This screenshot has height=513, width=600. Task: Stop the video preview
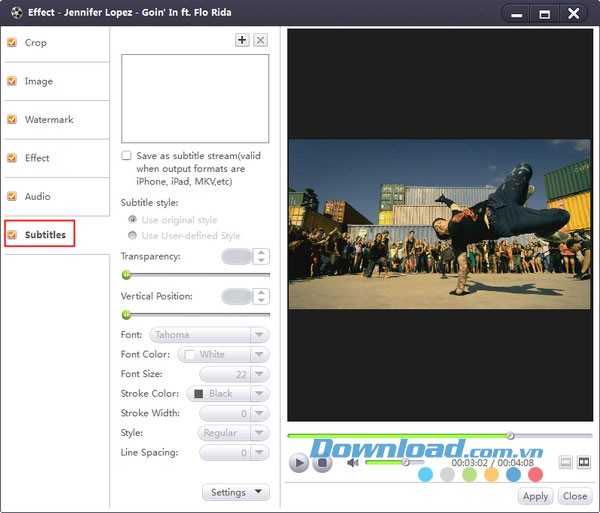322,463
